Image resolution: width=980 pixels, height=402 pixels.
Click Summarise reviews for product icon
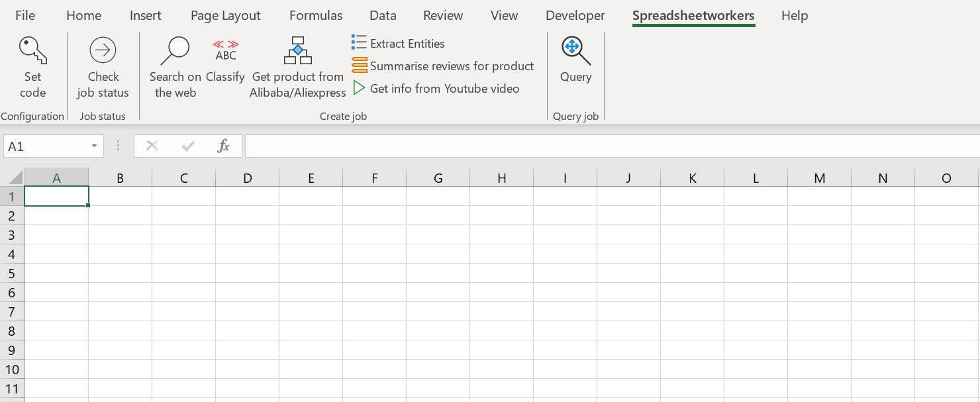point(359,66)
